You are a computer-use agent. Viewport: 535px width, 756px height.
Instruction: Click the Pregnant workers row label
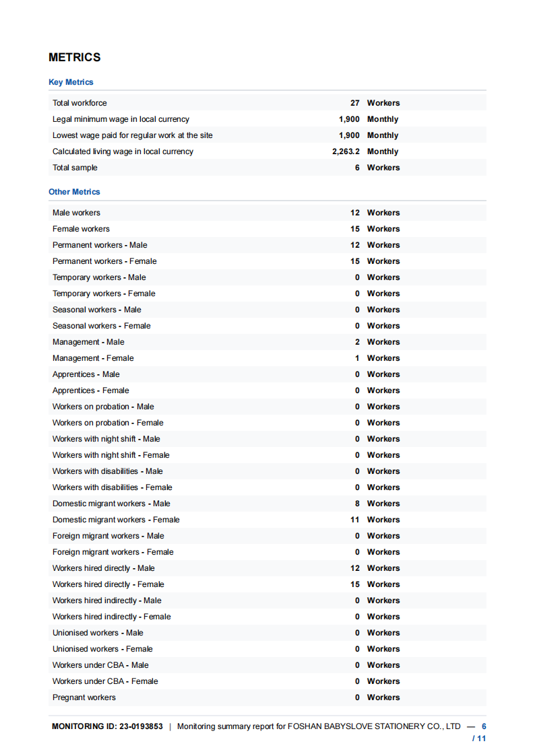coord(84,697)
